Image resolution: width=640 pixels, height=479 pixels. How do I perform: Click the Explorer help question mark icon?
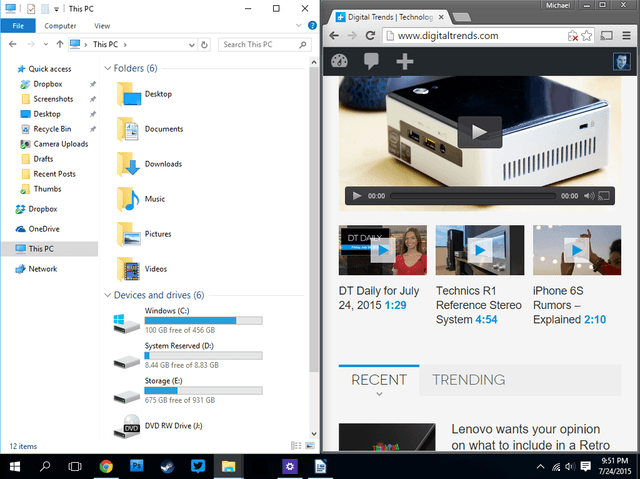312,25
